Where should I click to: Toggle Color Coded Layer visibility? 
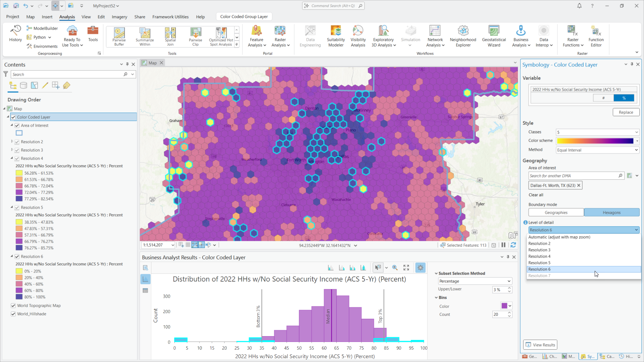[13, 117]
